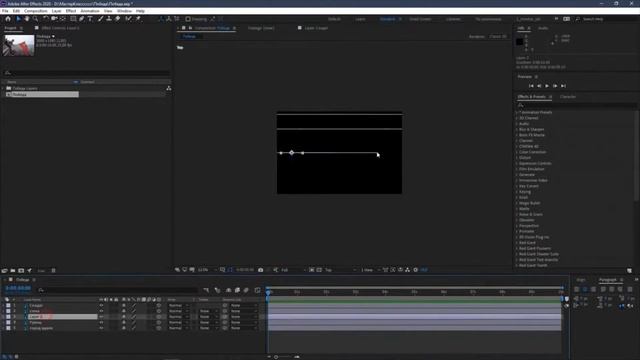Select the Zoom magnifier tool

pyautogui.click(x=36, y=19)
